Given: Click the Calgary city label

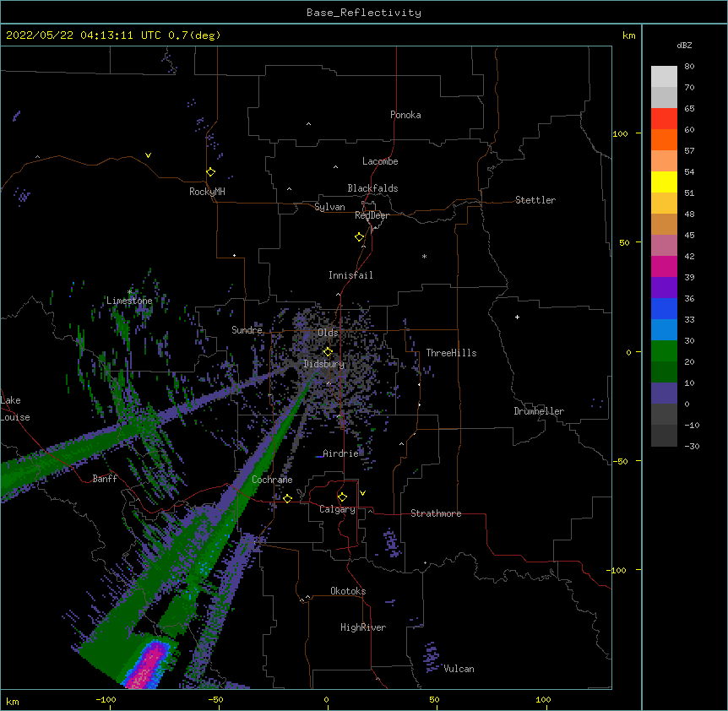Looking at the screenshot, I should (337, 509).
